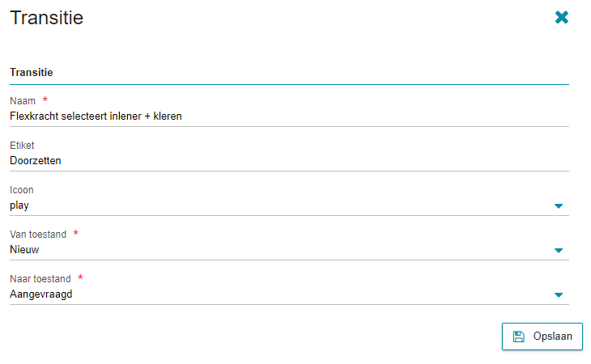Close the Transitie dialog with the X icon
Viewport: 591px width, 364px height.
coord(562,17)
